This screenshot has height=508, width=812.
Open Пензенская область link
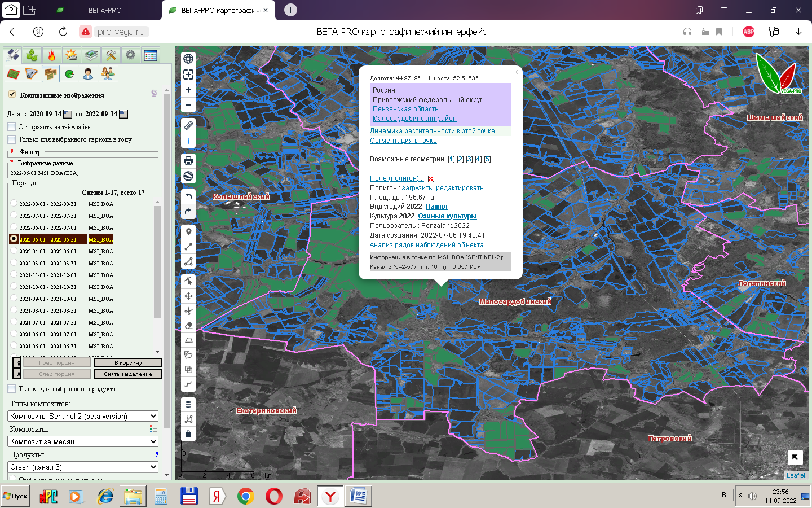[x=405, y=109]
